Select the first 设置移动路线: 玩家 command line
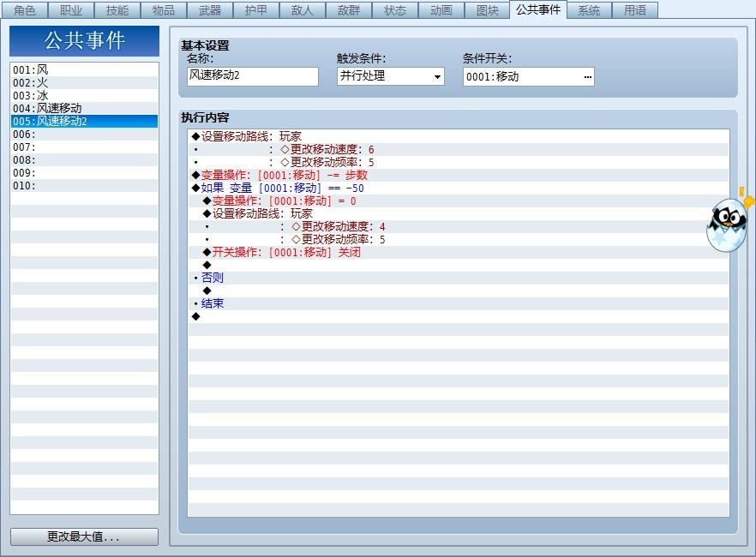This screenshot has width=756, height=557. (x=458, y=136)
